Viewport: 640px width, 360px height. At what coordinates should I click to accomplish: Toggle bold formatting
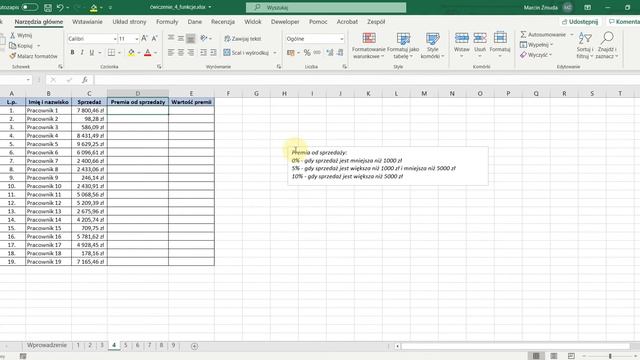click(x=72, y=53)
